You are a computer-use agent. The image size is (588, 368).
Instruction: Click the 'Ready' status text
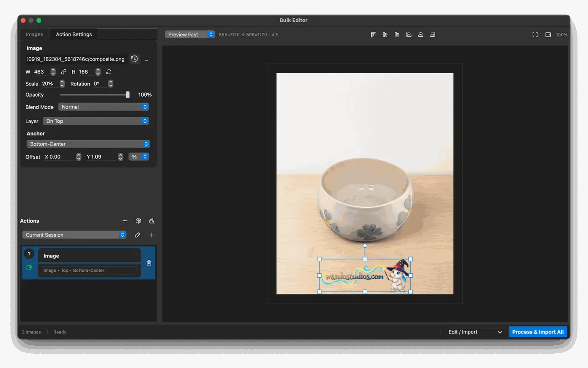(x=60, y=332)
